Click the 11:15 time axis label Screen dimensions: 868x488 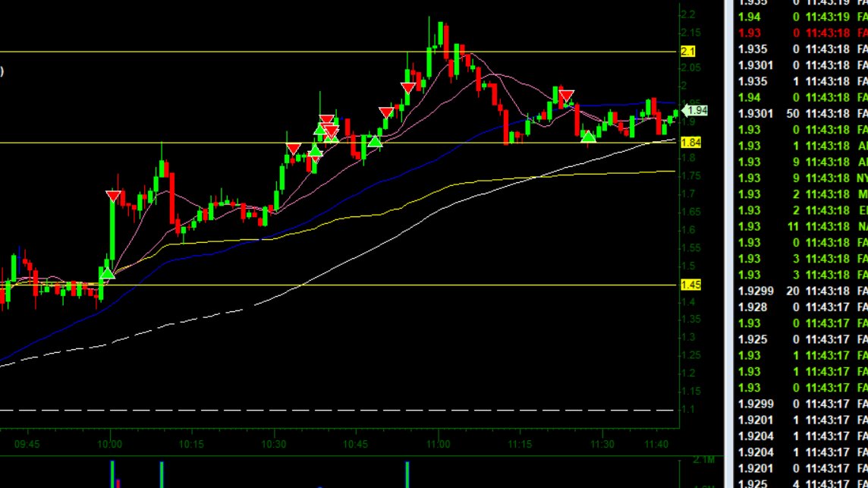click(x=519, y=444)
